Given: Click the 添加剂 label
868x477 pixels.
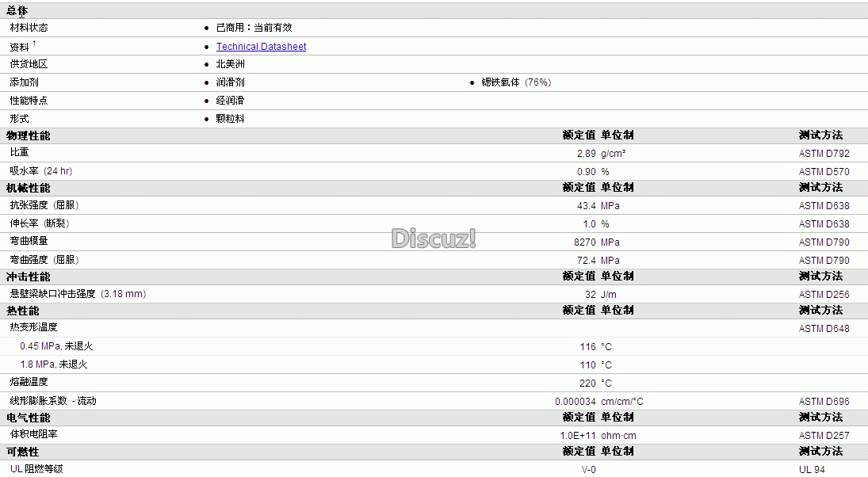Looking at the screenshot, I should 24,82.
